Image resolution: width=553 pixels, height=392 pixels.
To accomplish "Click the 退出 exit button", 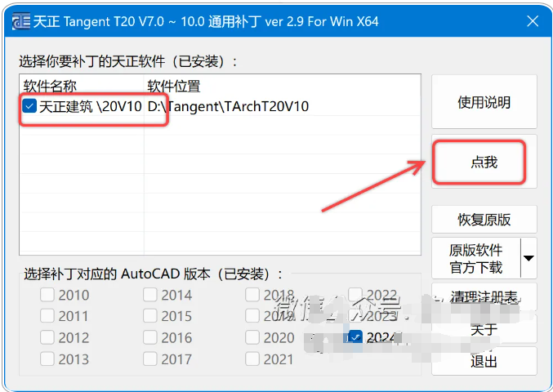I will coord(484,361).
